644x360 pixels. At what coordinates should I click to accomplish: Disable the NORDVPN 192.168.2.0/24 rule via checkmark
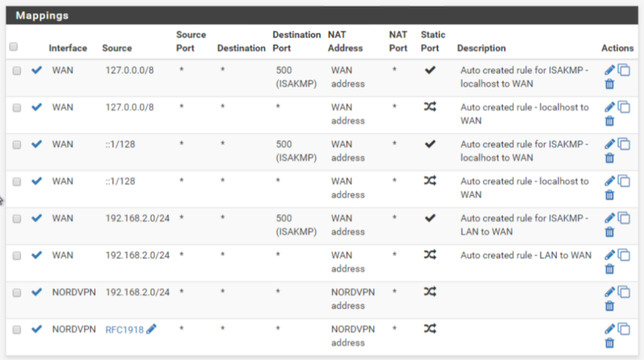click(x=37, y=292)
